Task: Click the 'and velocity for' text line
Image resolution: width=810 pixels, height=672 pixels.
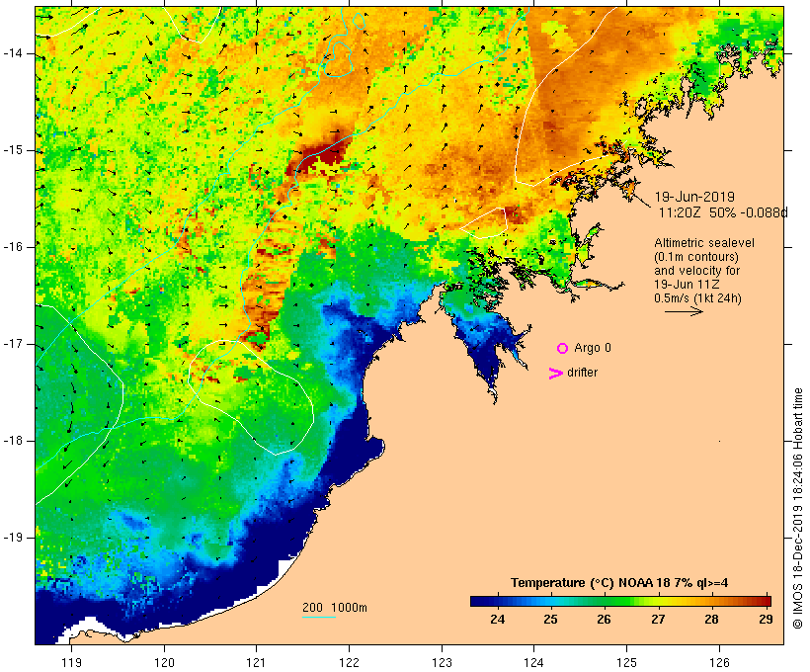Action: pos(696,271)
